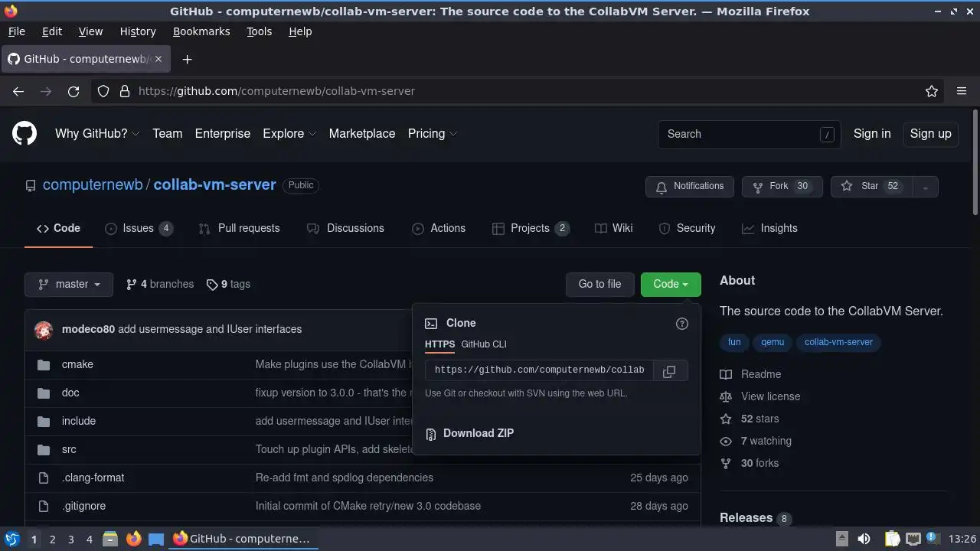Open the Insights tab
This screenshot has width=980, height=551.
click(x=769, y=229)
